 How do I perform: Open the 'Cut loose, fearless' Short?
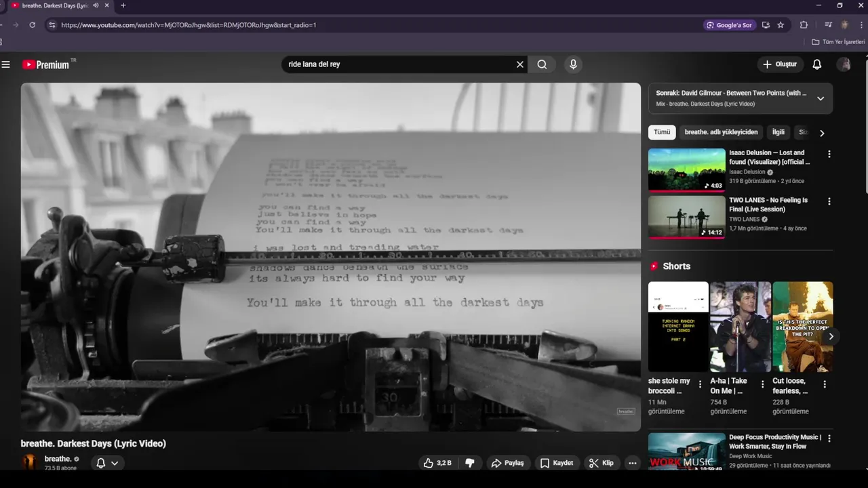coord(803,327)
